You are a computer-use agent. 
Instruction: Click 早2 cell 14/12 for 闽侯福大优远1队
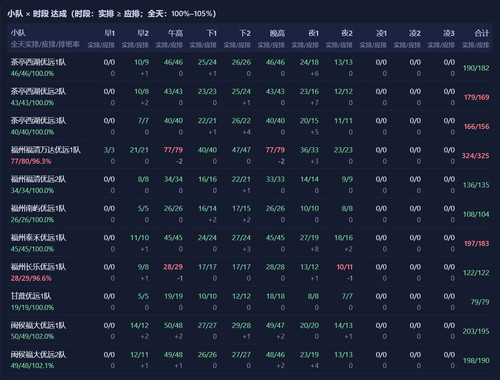[x=139, y=325]
